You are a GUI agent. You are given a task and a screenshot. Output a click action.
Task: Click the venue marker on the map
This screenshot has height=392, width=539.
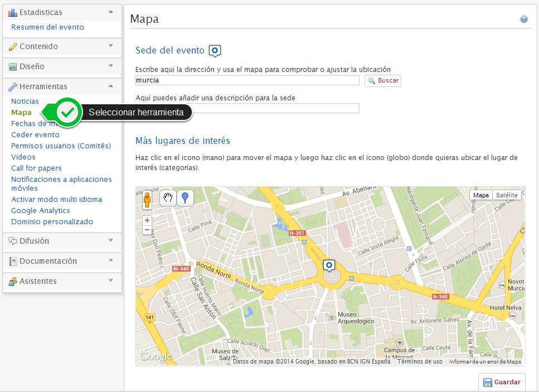click(x=329, y=265)
